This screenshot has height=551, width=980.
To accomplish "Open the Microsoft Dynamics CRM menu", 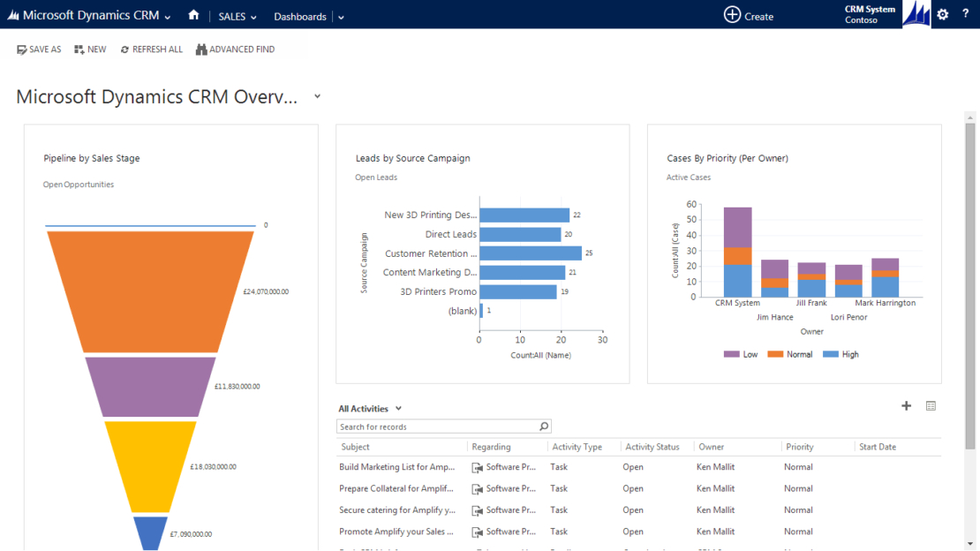I will click(88, 14).
